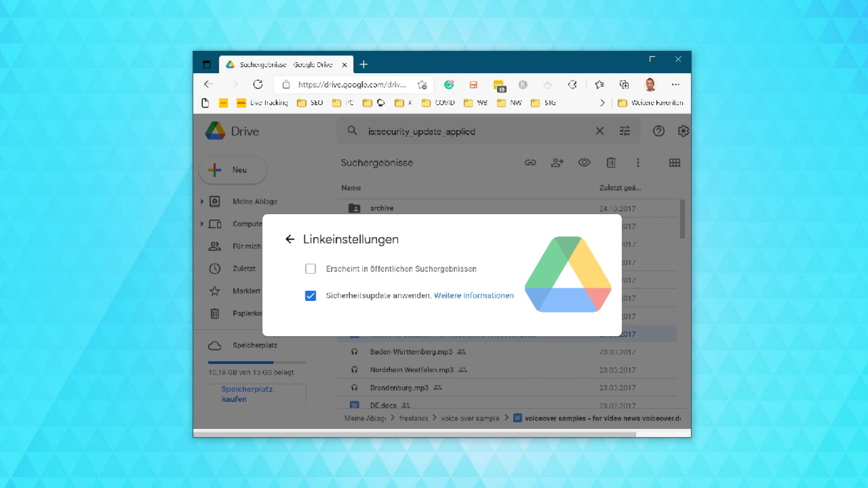The image size is (868, 488).
Task: Open 'Weitere Favoriten' folder
Action: pyautogui.click(x=650, y=102)
